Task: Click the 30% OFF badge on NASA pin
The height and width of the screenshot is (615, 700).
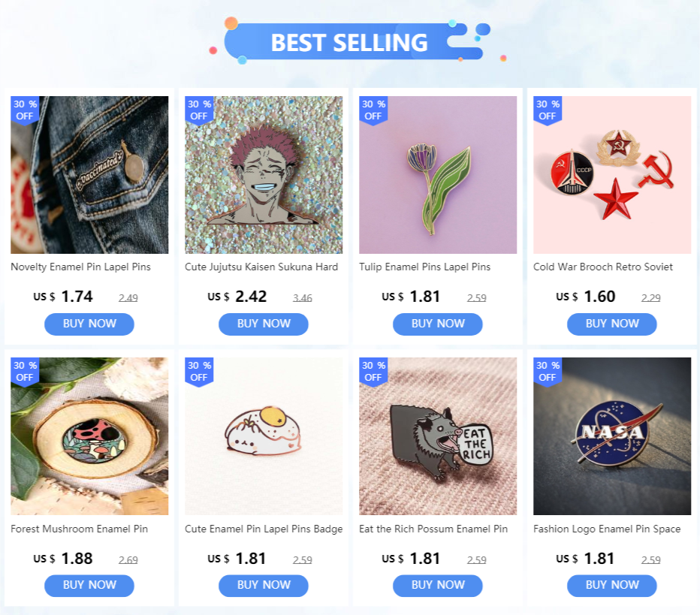Action: tap(548, 372)
